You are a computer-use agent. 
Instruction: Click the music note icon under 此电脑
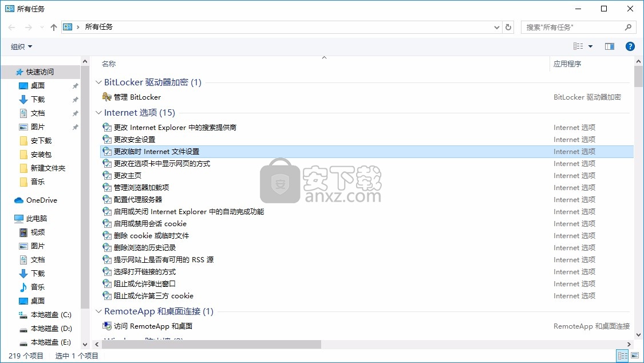[23, 287]
